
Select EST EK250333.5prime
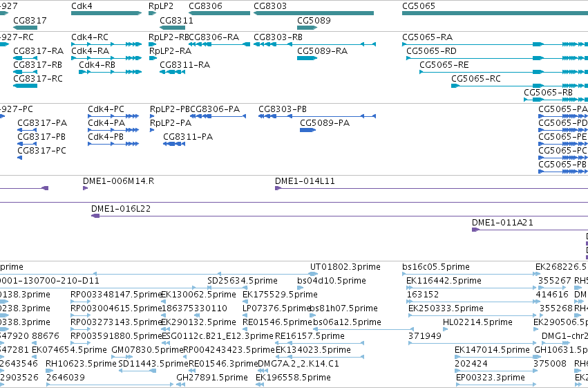(446, 309)
